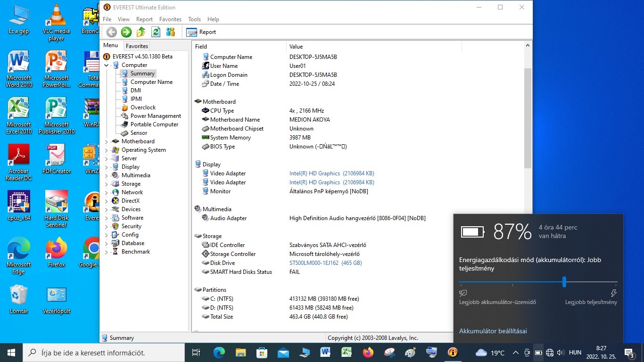
Task: Select the Database tree item
Action: (133, 243)
